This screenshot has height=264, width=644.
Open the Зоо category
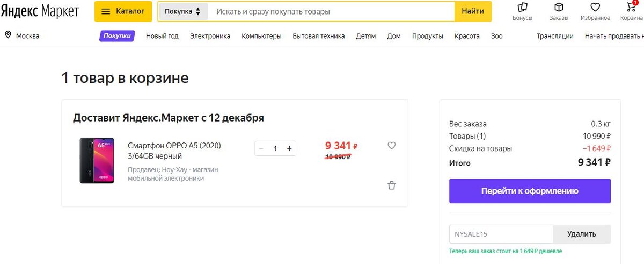[497, 36]
